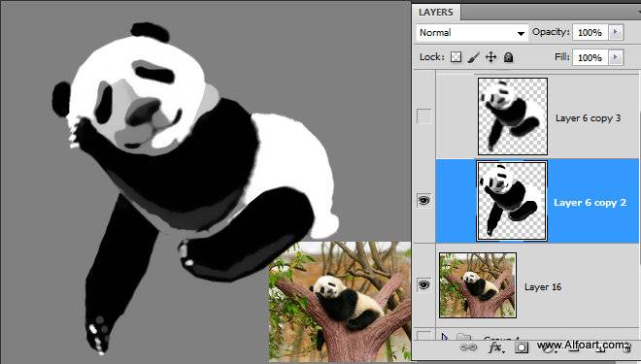Toggle visibility box of Layer 6 copy 3
Viewport: 641px width, 364px height.
pyautogui.click(x=423, y=116)
